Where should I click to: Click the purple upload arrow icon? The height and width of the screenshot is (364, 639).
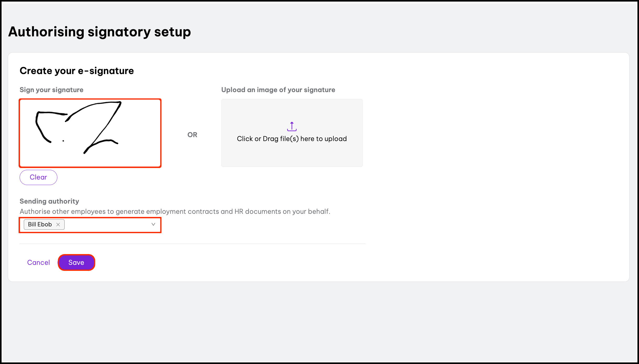[292, 126]
